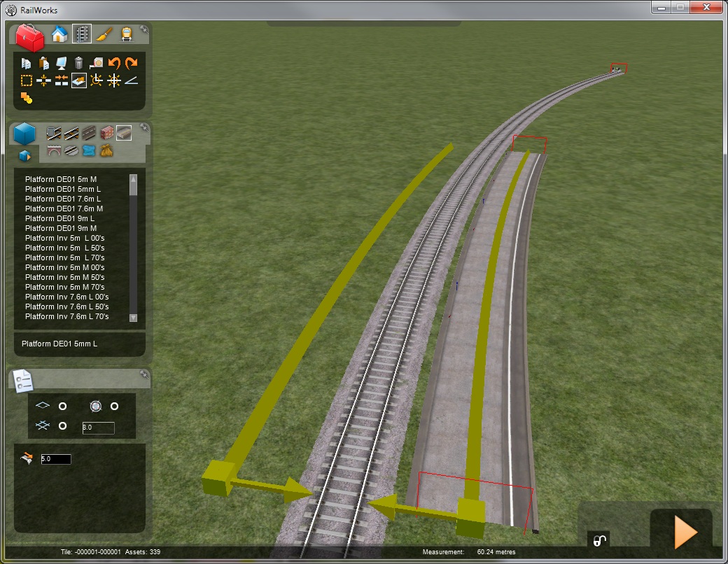Toggle the radio next to the single diamond icon
The image size is (728, 564).
63,406
